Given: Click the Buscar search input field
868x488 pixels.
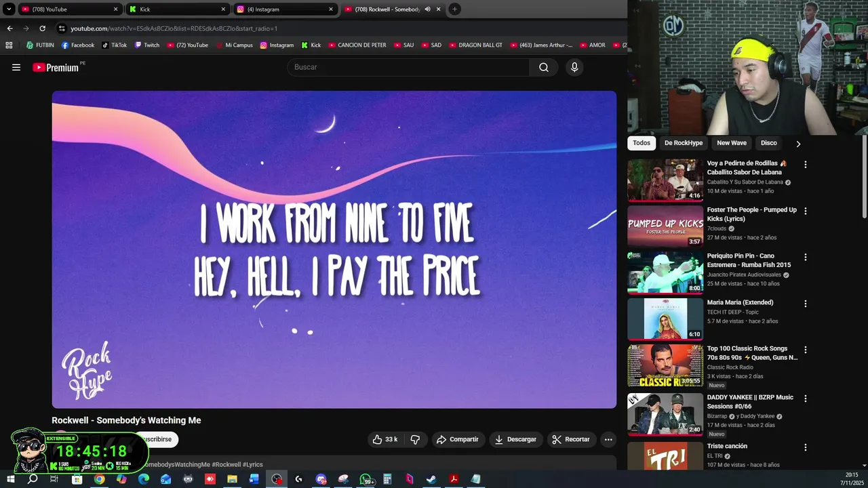Looking at the screenshot, I should (409, 67).
